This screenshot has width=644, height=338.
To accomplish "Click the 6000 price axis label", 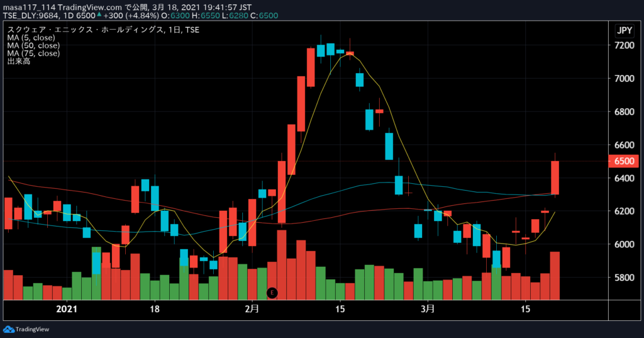I will point(625,244).
